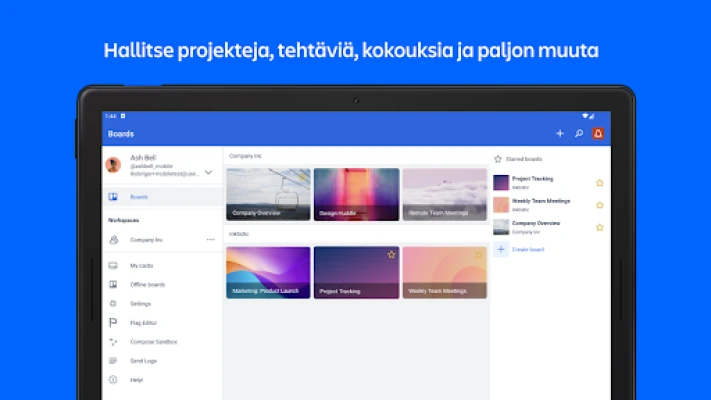Open Compose Sandbox in the sidebar

(153, 341)
